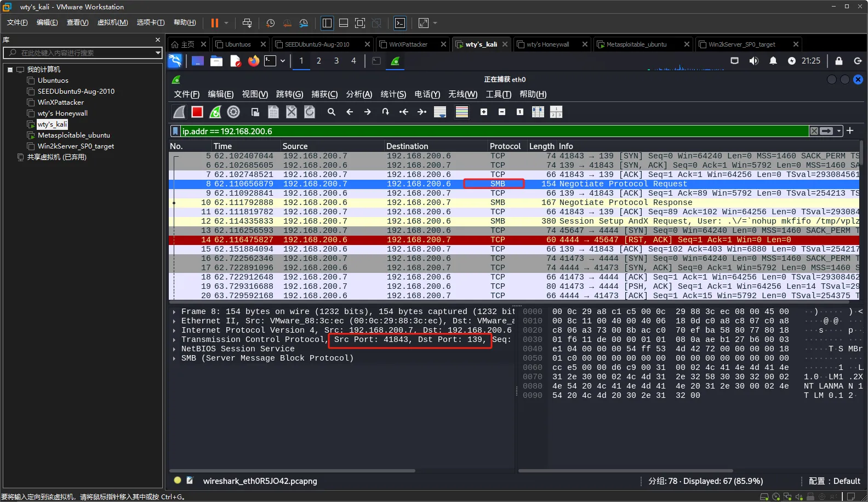868x502 pixels.
Task: Clear the display filter ip.addr
Action: pos(814,131)
